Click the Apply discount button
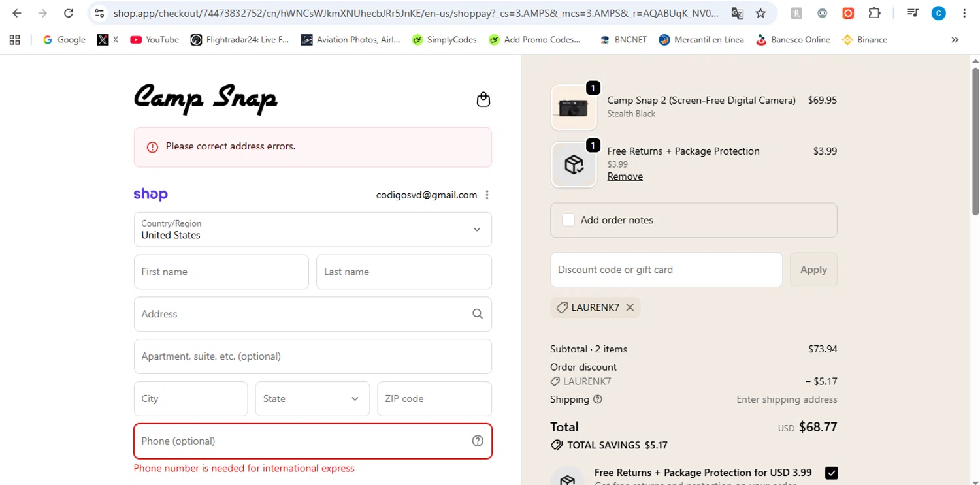Viewport: 980px width, 485px height. click(813, 270)
